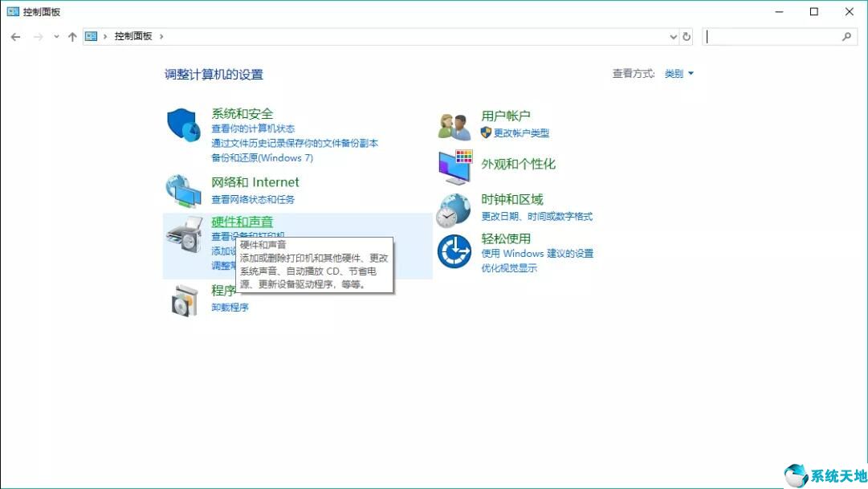Viewport: 868px width, 489px height.
Task: Open the 类别 view mode dropdown
Action: pyautogui.click(x=679, y=73)
